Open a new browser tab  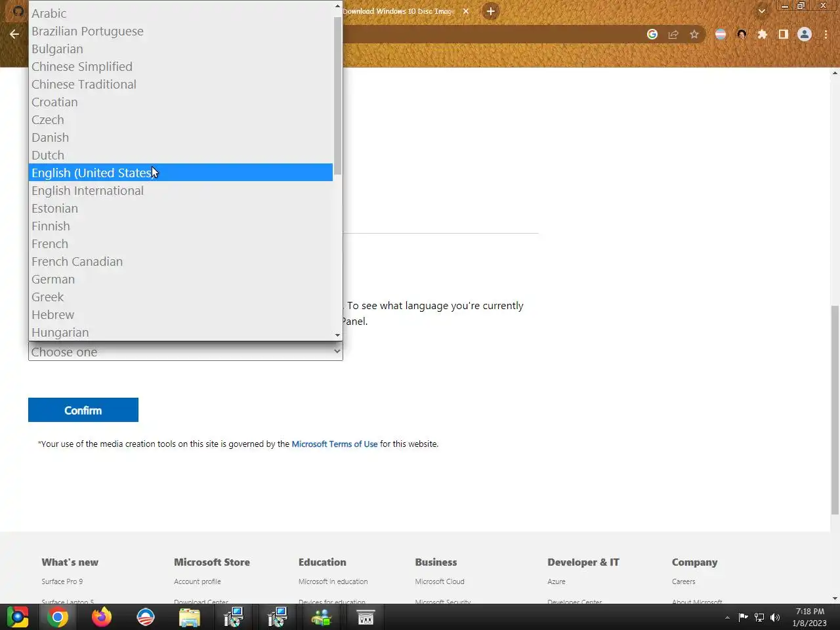tap(490, 11)
